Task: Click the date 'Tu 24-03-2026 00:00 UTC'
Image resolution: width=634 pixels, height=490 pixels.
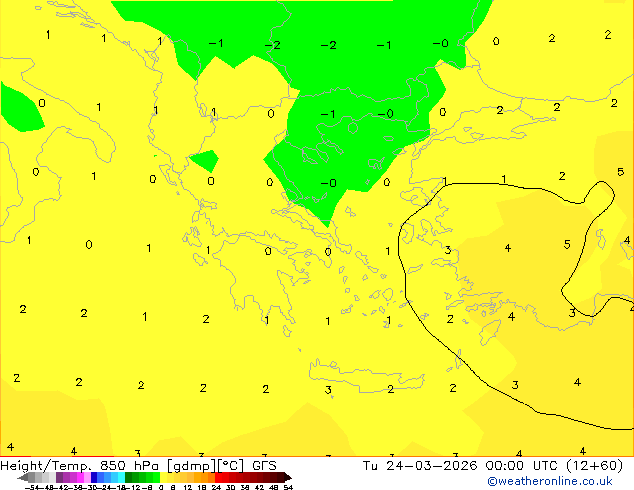Action: [x=461, y=466]
